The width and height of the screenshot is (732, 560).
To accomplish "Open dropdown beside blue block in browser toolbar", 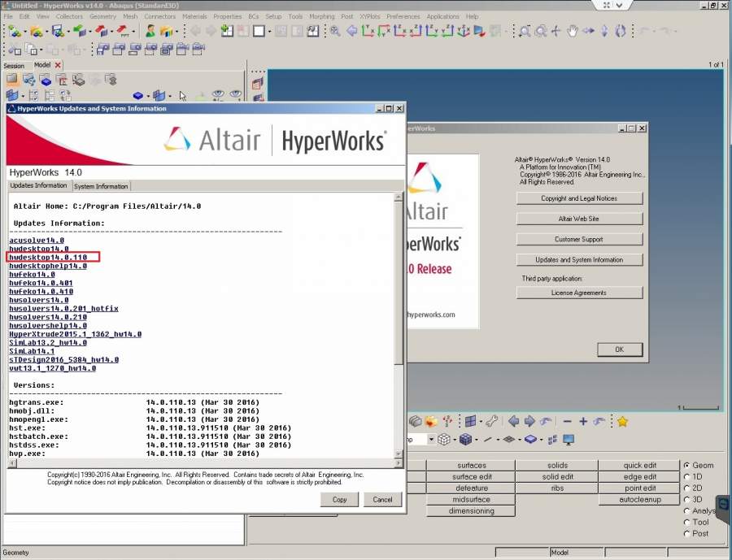I will click(149, 96).
